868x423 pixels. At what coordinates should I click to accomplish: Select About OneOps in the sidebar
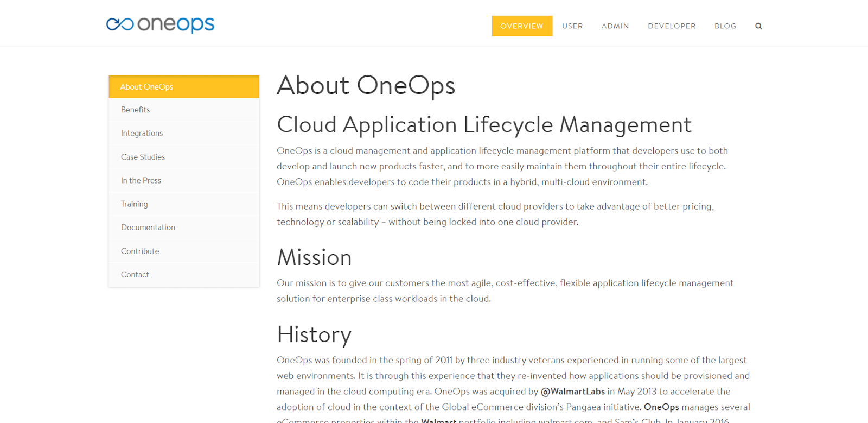tap(184, 87)
